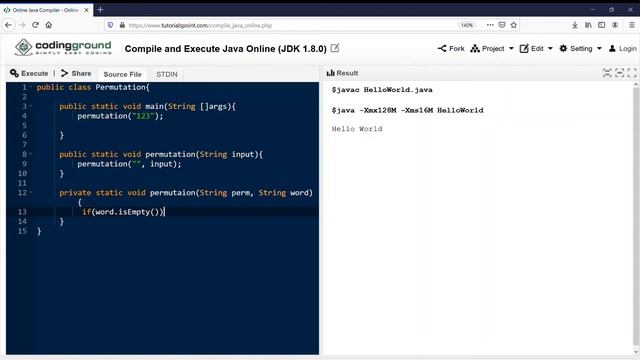The height and width of the screenshot is (360, 640).
Task: Collapse the code fold on line 8
Action: (30, 154)
